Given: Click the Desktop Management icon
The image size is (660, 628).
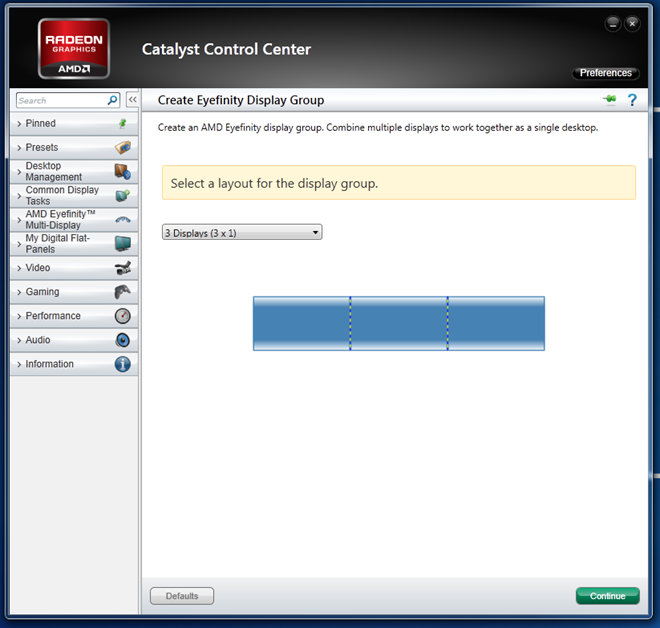Looking at the screenshot, I should click(x=123, y=172).
